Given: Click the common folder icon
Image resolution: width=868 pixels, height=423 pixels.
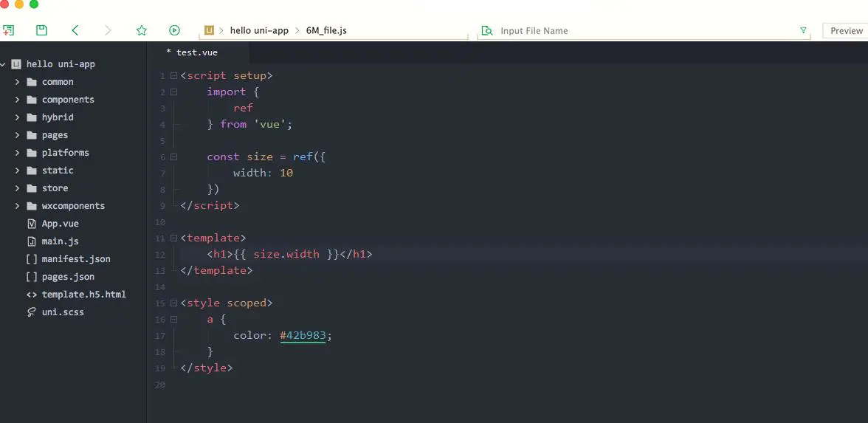Looking at the screenshot, I should click(x=32, y=82).
